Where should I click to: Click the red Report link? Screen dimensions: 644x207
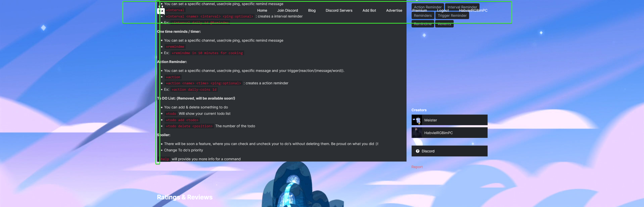417,167
